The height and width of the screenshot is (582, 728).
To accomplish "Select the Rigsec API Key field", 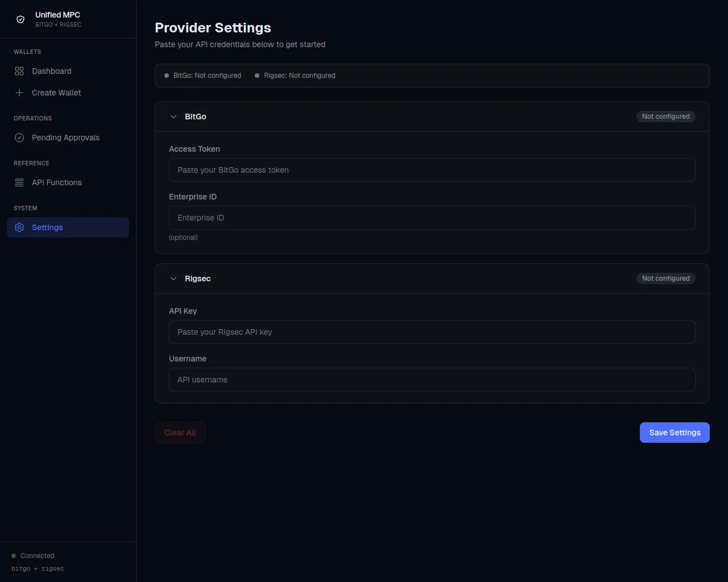I will click(x=432, y=332).
